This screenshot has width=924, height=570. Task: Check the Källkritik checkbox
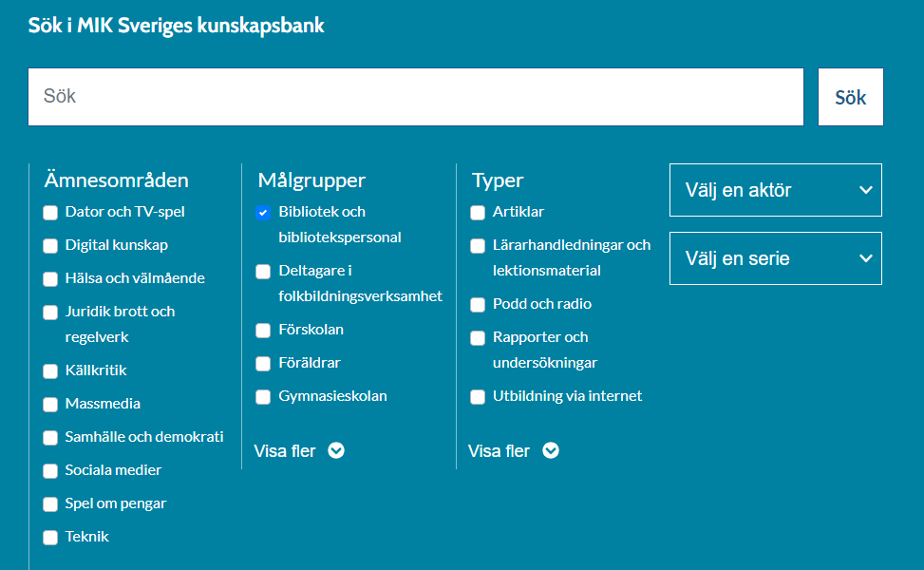50,371
